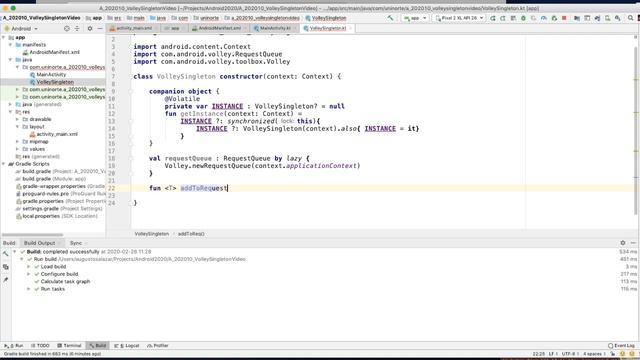Open the app run configuration dropdown
Screen dimensions: 640x360
click(415, 18)
